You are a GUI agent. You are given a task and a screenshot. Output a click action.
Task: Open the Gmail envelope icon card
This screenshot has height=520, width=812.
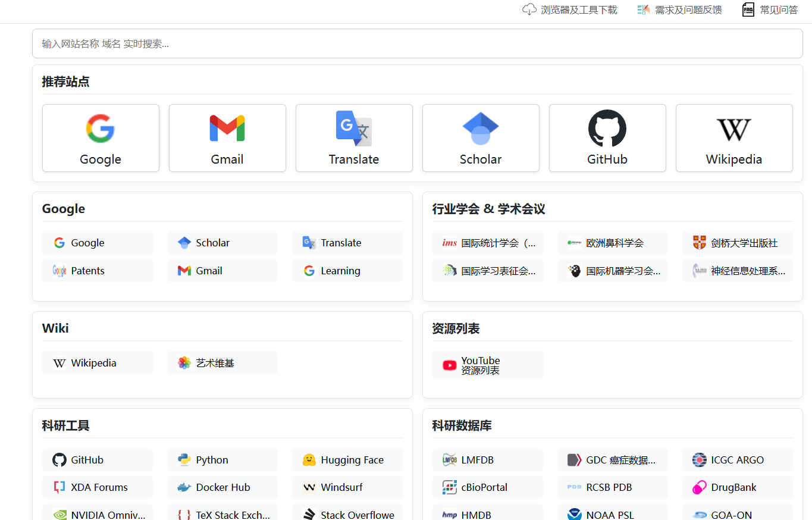227,129
